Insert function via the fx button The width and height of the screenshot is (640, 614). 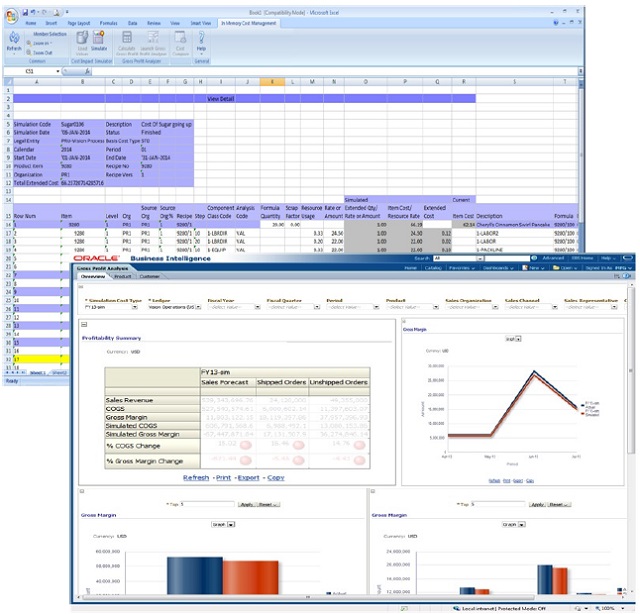coord(87,71)
